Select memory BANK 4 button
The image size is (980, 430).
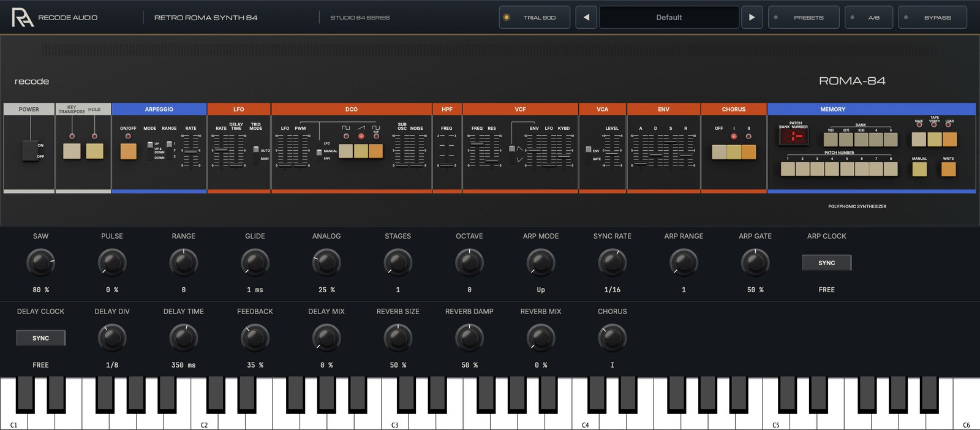tap(876, 140)
